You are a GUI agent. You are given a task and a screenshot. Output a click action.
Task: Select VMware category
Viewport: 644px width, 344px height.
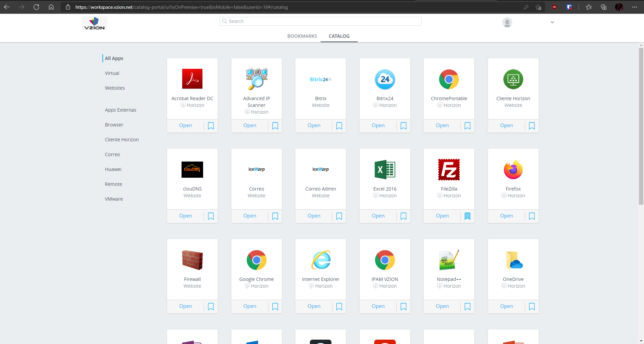pos(114,199)
